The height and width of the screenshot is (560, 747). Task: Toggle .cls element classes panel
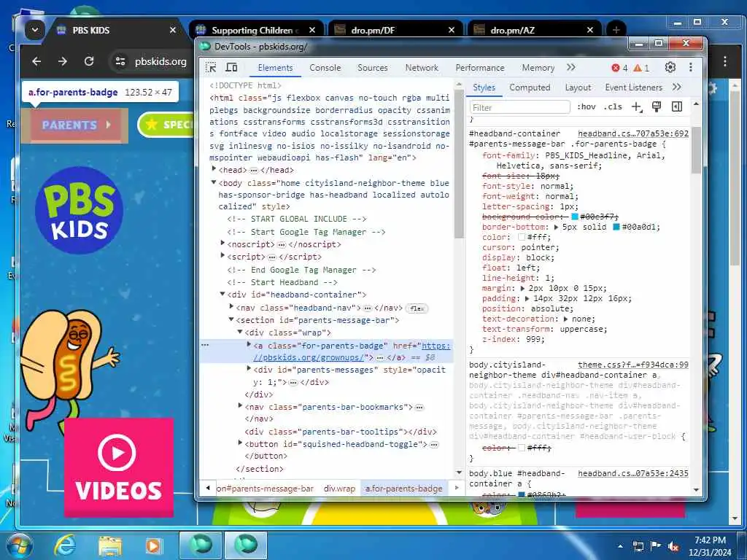click(613, 106)
